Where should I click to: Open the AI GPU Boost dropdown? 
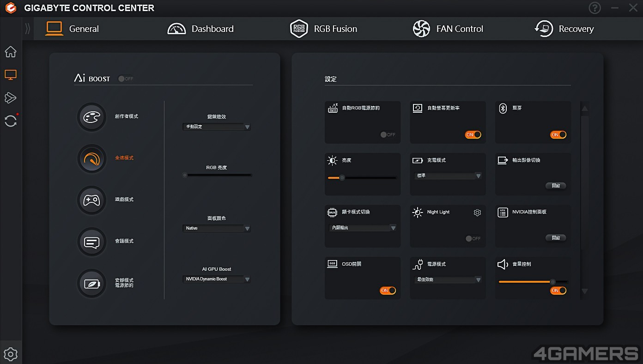coord(217,279)
